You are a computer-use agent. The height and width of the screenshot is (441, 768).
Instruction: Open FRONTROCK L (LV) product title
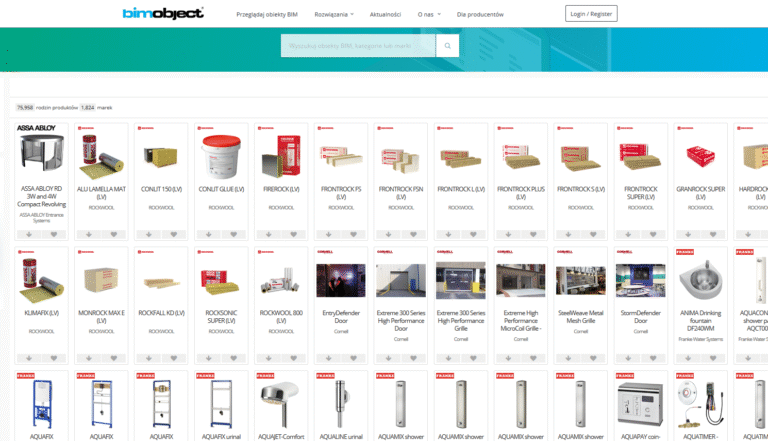coord(461,189)
